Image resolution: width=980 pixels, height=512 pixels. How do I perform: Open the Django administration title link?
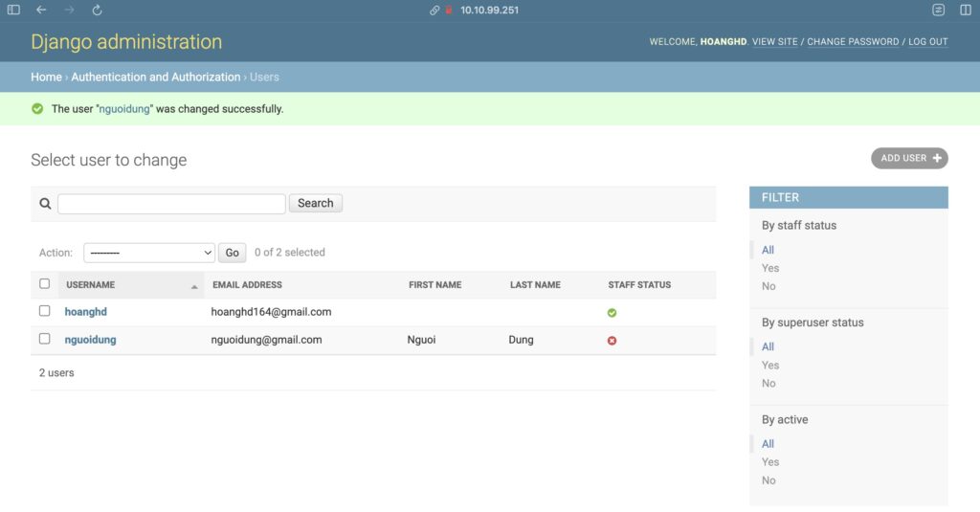point(126,42)
